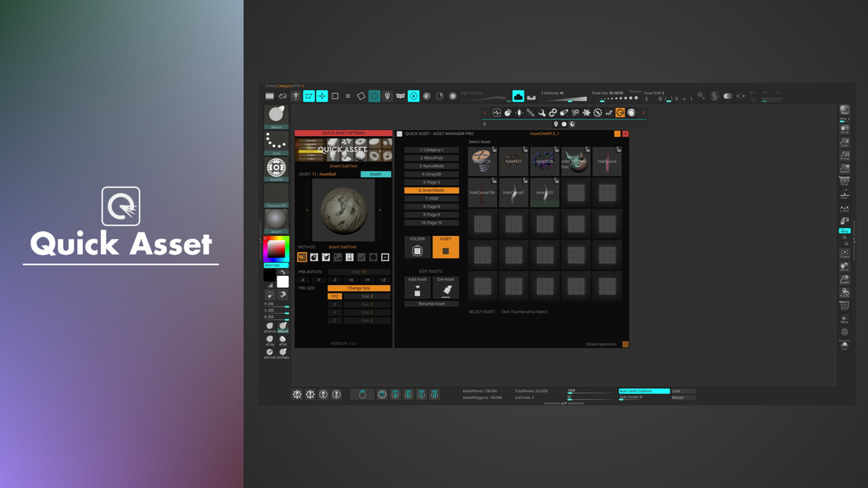The height and width of the screenshot is (488, 868).
Task: Open category 4: Array3D
Action: point(431,174)
